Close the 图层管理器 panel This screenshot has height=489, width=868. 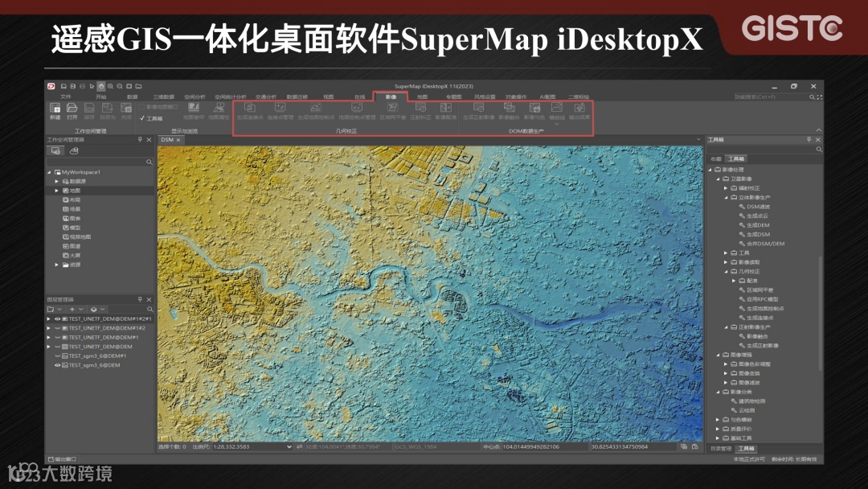point(149,300)
